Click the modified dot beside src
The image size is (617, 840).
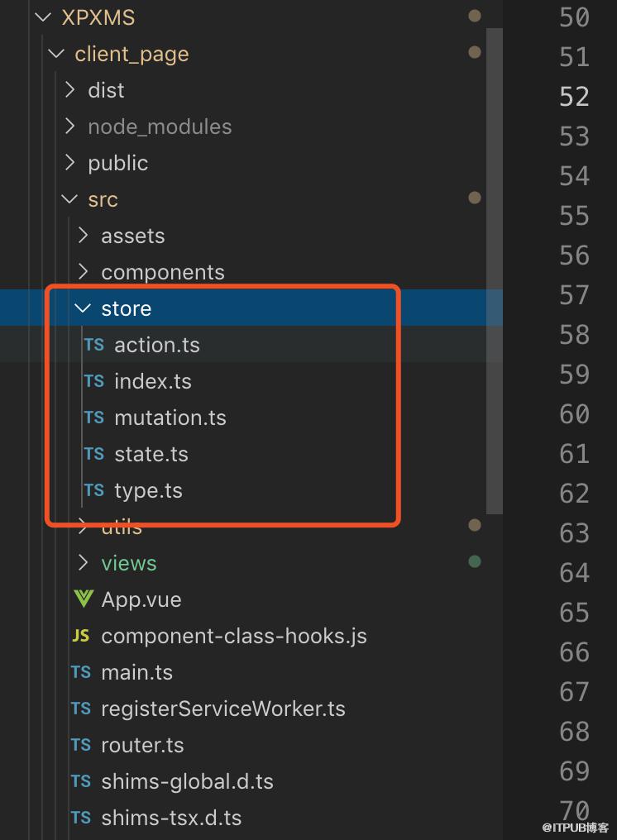475,198
